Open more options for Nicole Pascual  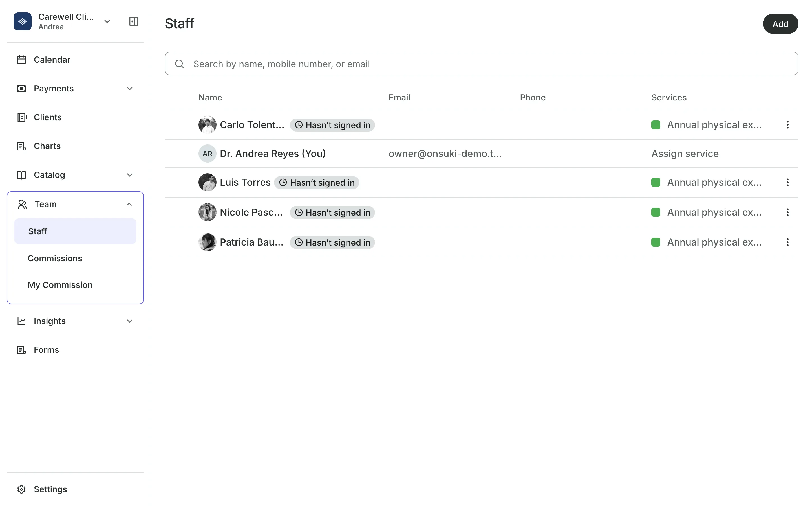(x=787, y=212)
